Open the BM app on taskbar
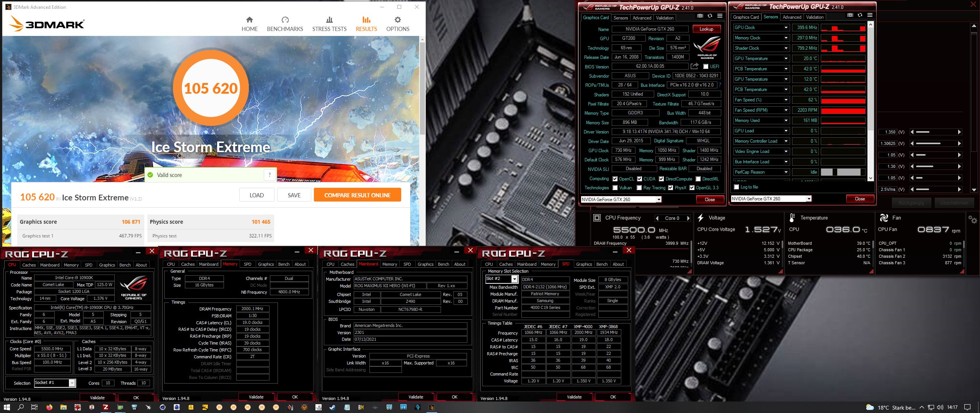The width and height of the screenshot is (980, 413). click(x=361, y=407)
